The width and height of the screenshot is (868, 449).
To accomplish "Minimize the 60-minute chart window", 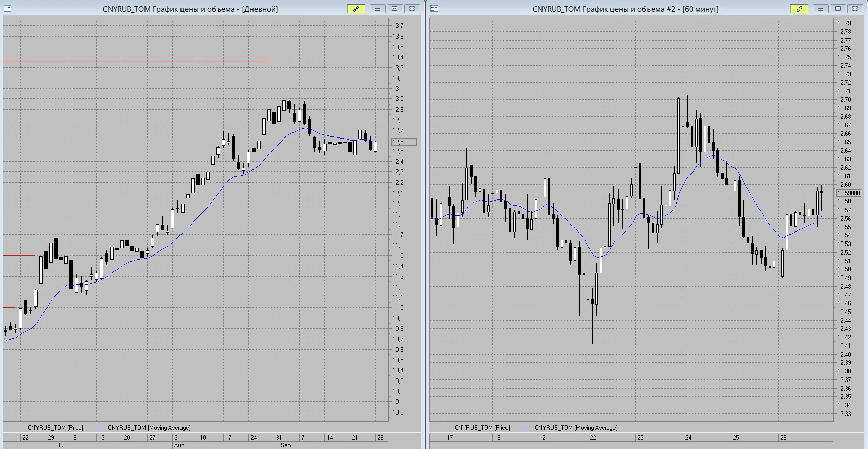I will (820, 9).
